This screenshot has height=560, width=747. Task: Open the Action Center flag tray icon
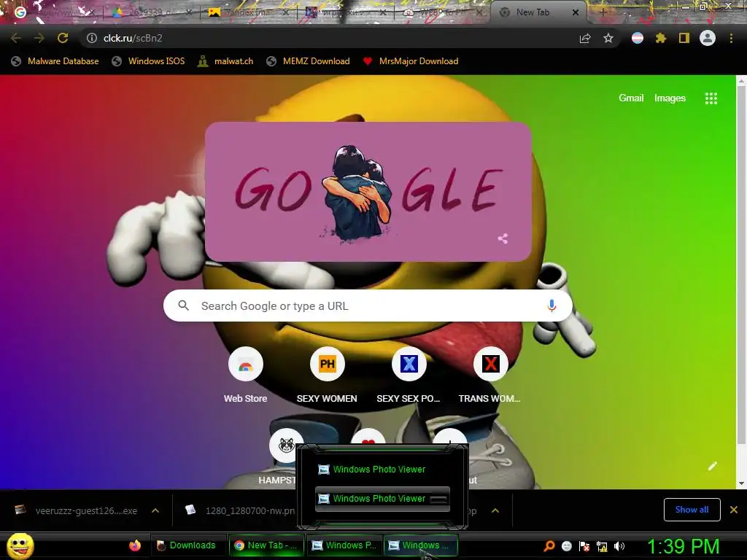[584, 545]
